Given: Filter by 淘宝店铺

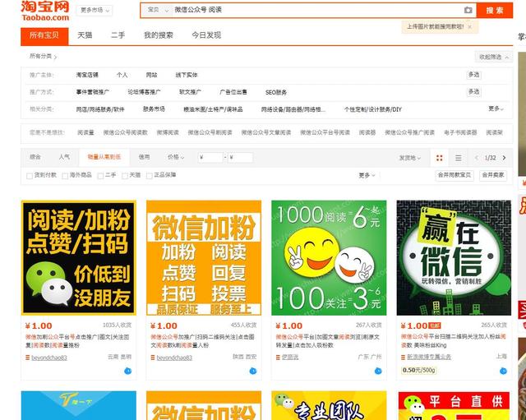Looking at the screenshot, I should coord(87,75).
